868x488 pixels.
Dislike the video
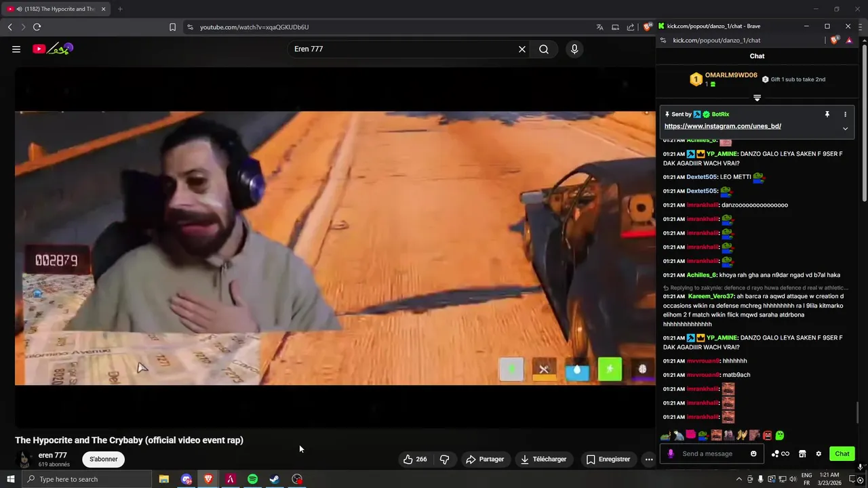[x=445, y=459]
